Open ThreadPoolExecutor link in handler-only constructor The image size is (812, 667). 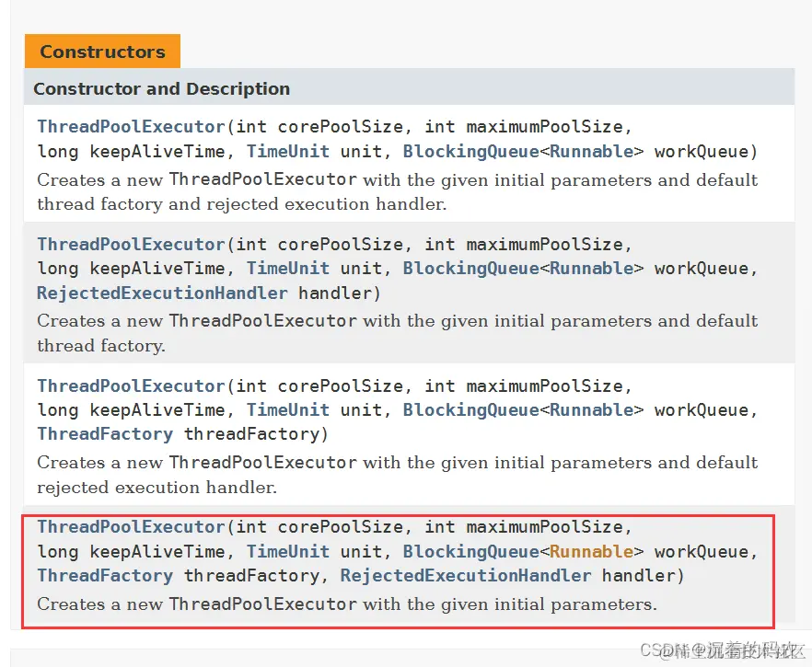(132, 244)
